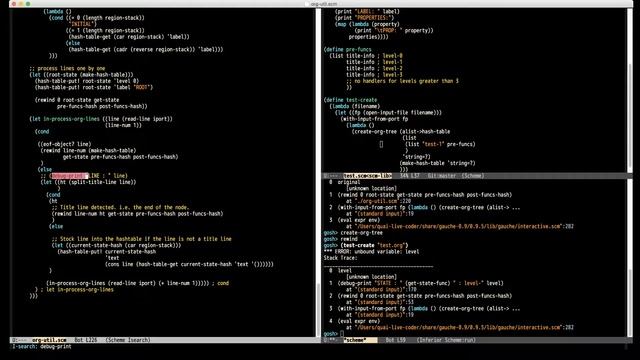Click test.scm buffer name in upper-right mode line
The width and height of the screenshot is (640, 360).
click(x=367, y=176)
